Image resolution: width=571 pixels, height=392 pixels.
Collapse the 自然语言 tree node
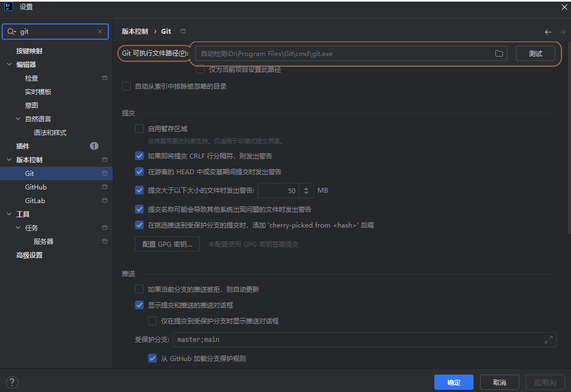pyautogui.click(x=18, y=119)
